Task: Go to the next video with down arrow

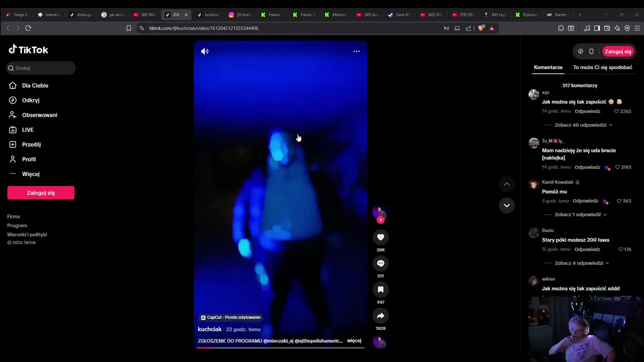Action: click(507, 205)
